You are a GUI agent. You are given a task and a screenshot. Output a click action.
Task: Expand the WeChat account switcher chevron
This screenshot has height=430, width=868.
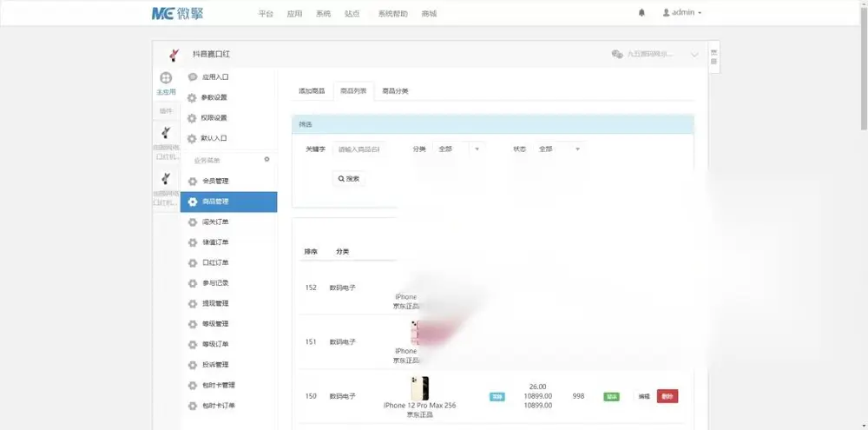(694, 55)
